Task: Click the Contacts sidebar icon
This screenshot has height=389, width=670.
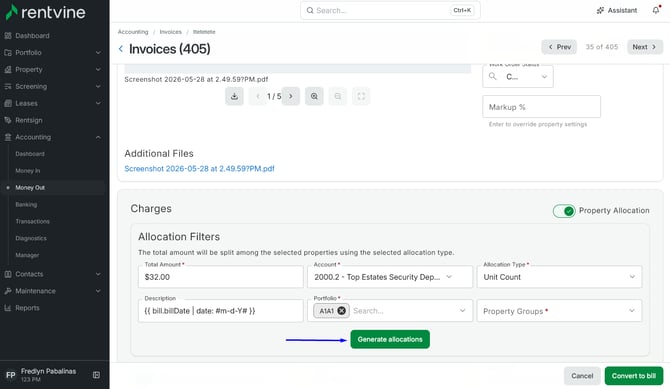Action: [x=8, y=274]
